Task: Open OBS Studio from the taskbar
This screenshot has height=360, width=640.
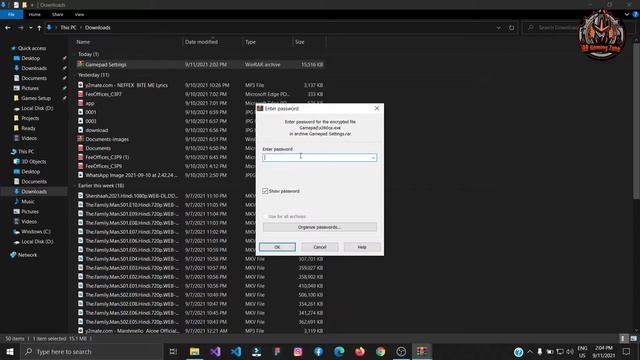Action: [401, 351]
